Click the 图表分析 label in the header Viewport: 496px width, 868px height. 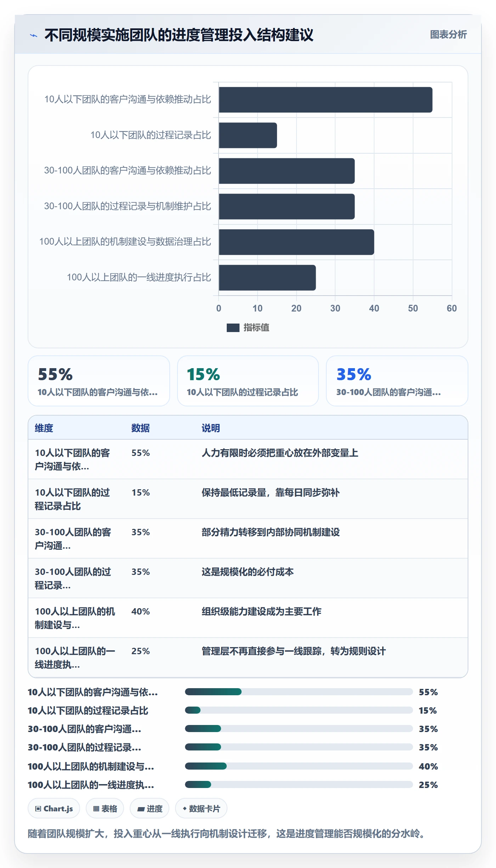click(x=448, y=35)
